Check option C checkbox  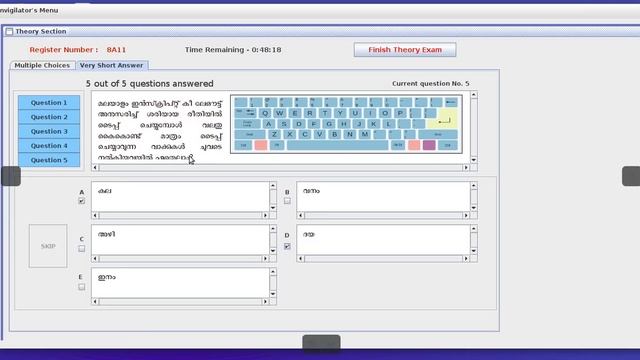pyautogui.click(x=82, y=249)
